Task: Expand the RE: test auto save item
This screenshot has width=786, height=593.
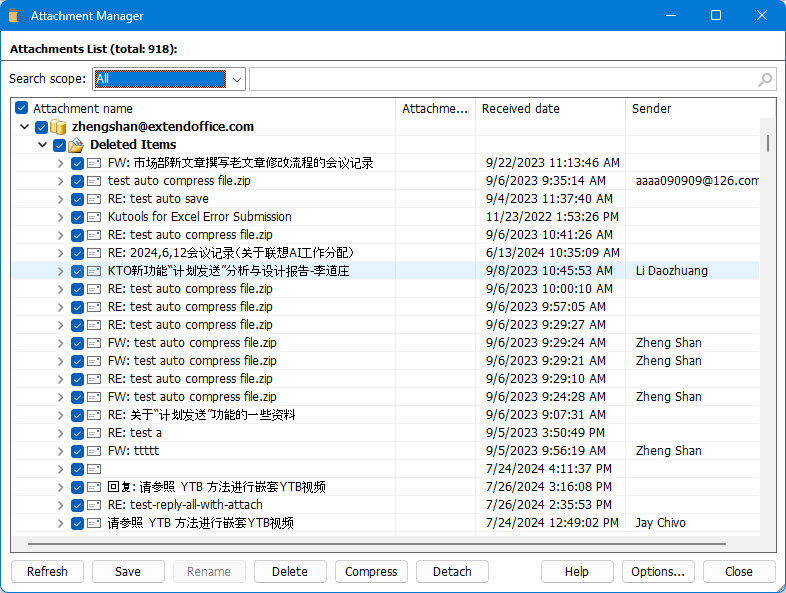Action: 60,199
